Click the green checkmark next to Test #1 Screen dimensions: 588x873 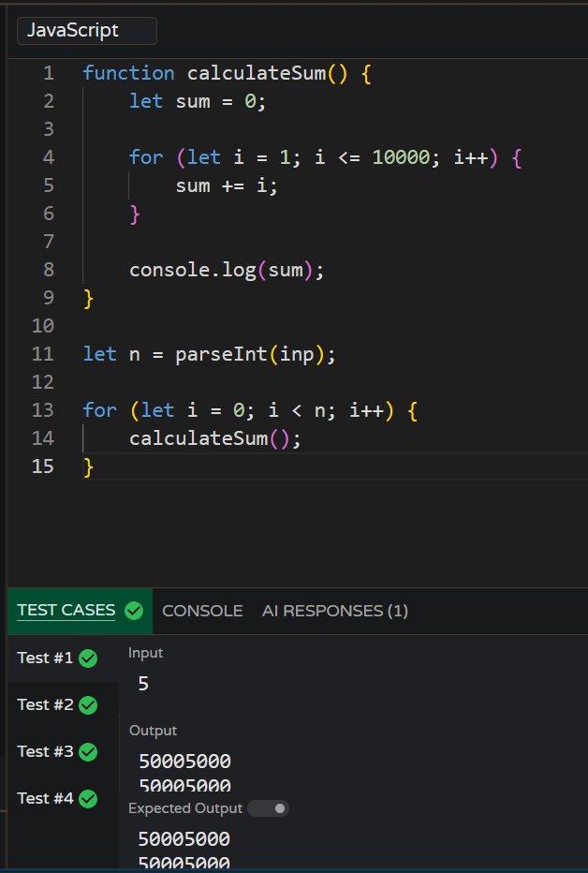click(x=88, y=658)
